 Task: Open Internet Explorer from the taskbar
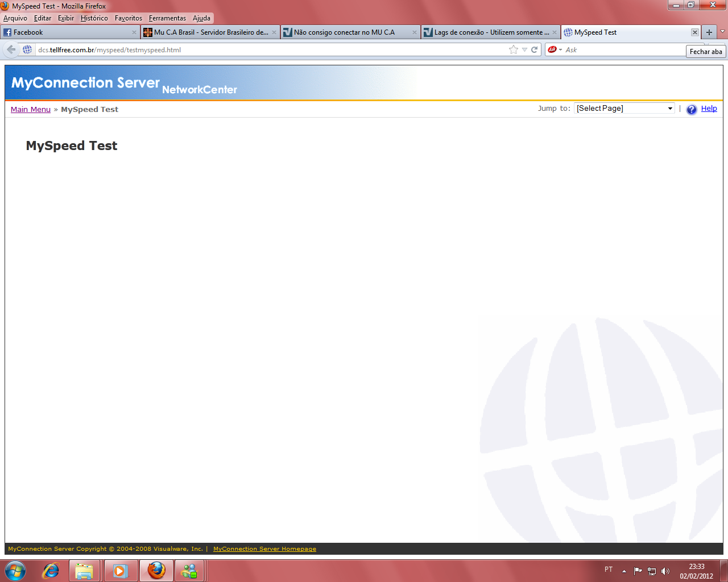pos(51,570)
